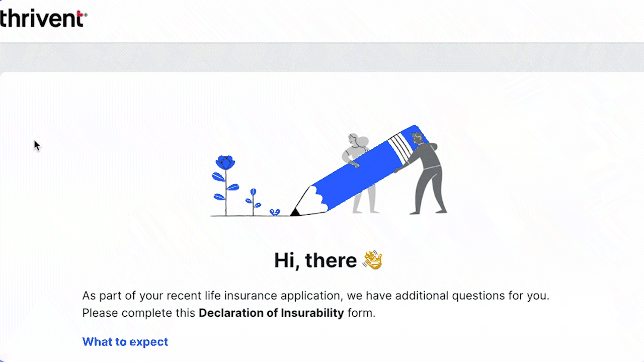Click the gray band below the header

[x=322, y=57]
